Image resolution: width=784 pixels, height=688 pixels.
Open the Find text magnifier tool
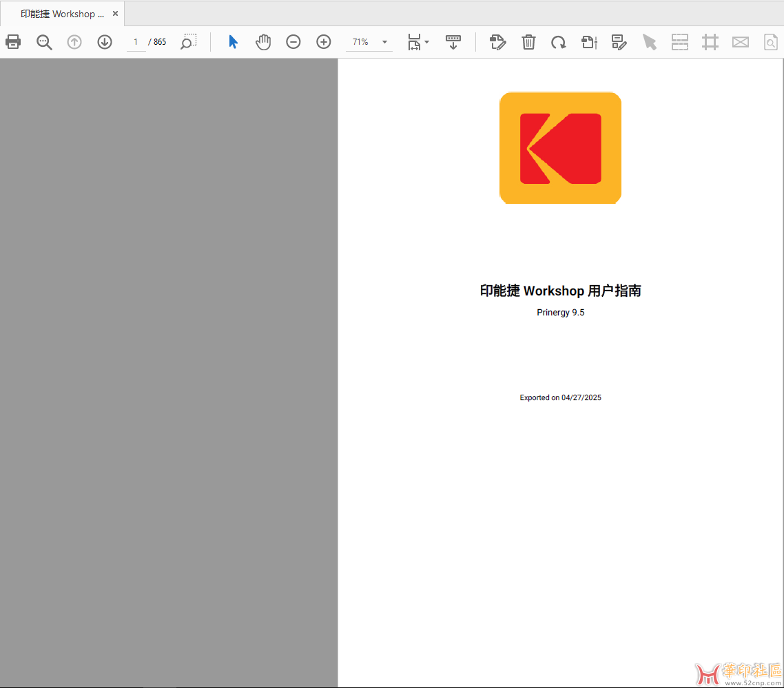point(44,42)
